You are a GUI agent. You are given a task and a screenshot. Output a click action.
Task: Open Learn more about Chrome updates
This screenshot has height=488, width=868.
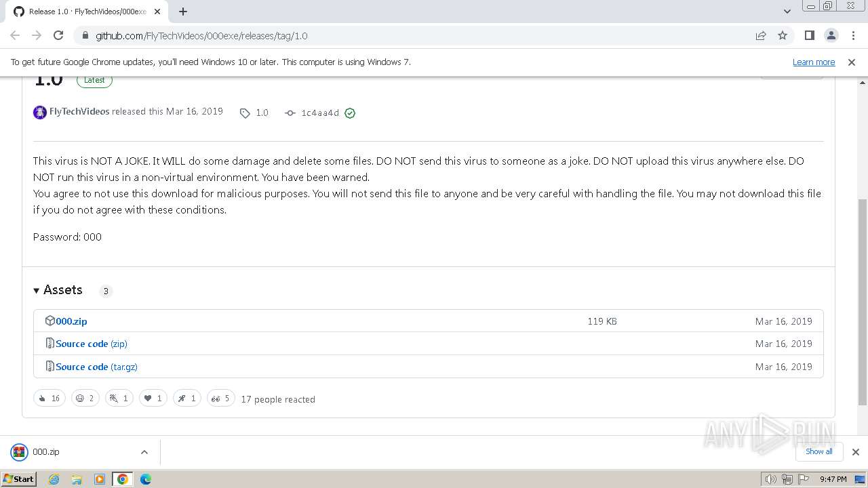pyautogui.click(x=814, y=62)
